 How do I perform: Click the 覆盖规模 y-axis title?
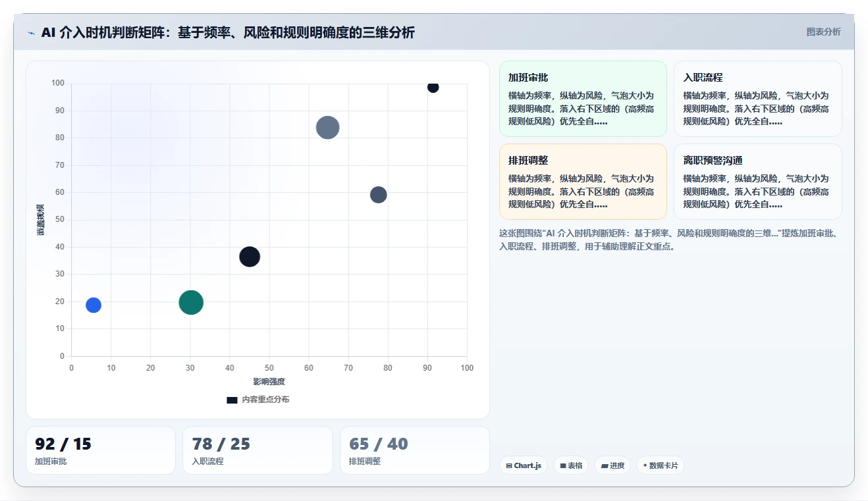(41, 220)
